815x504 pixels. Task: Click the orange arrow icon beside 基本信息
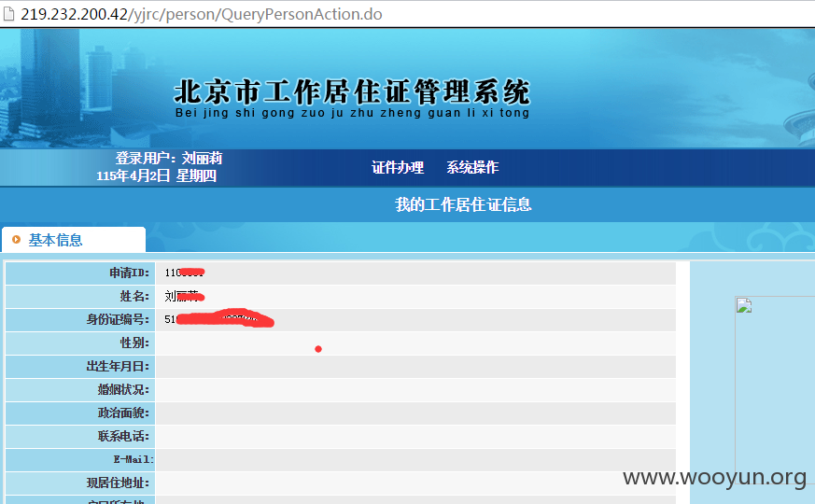point(16,240)
